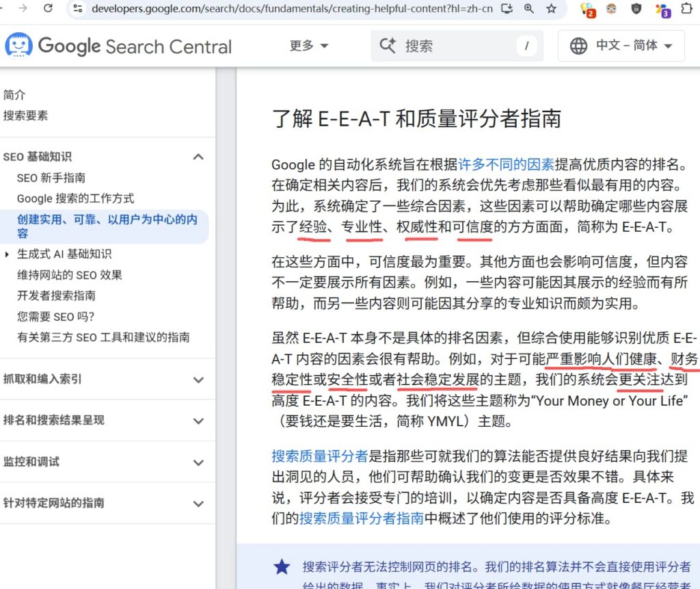Expand the 抓取和编入索引 section

pyautogui.click(x=199, y=380)
